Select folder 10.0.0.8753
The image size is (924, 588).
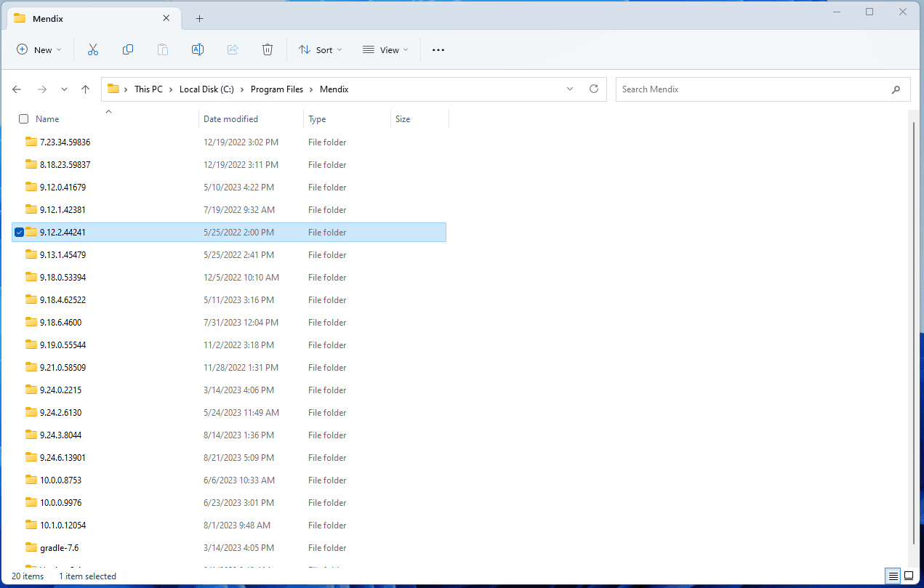click(230, 480)
